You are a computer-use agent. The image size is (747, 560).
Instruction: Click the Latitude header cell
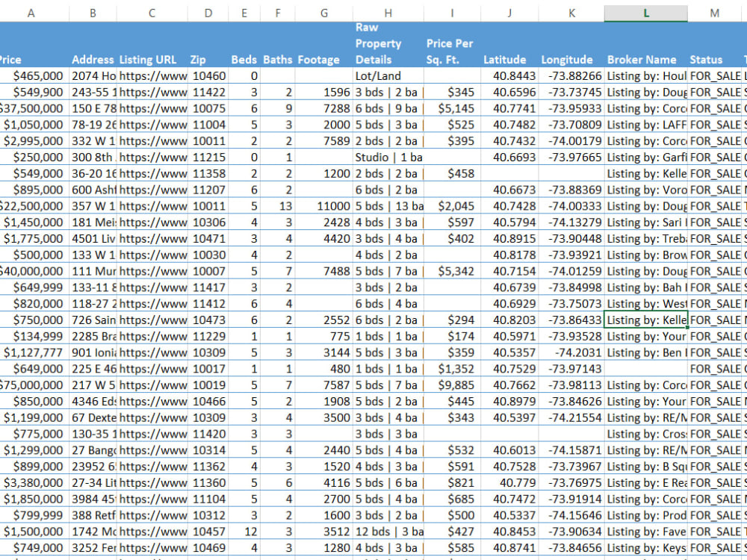pyautogui.click(x=509, y=45)
